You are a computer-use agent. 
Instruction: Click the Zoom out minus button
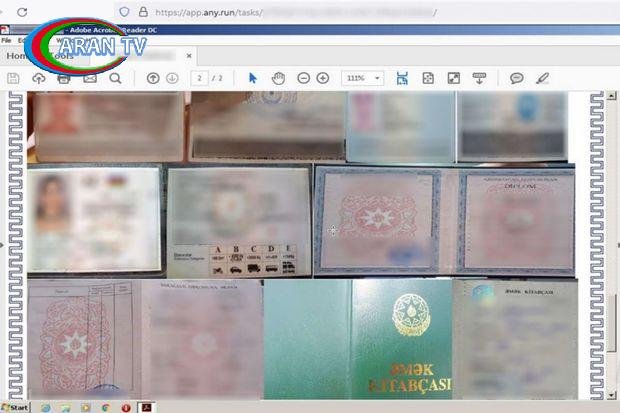tap(303, 78)
